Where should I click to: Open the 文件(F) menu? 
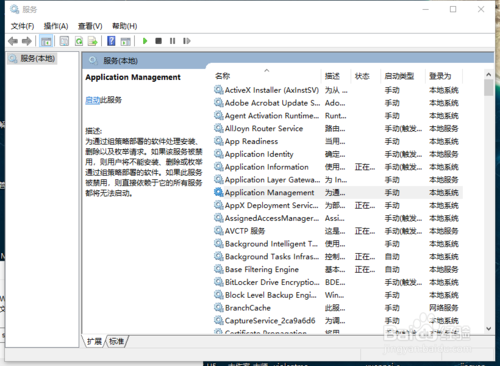(22, 26)
